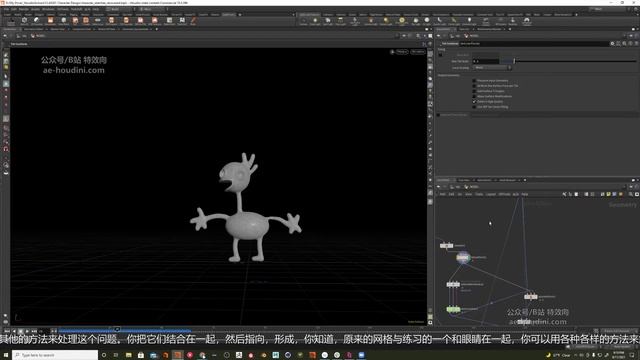Toggle Allow Surface Modifications checkbox
The width and height of the screenshot is (640, 360).
pos(474,96)
